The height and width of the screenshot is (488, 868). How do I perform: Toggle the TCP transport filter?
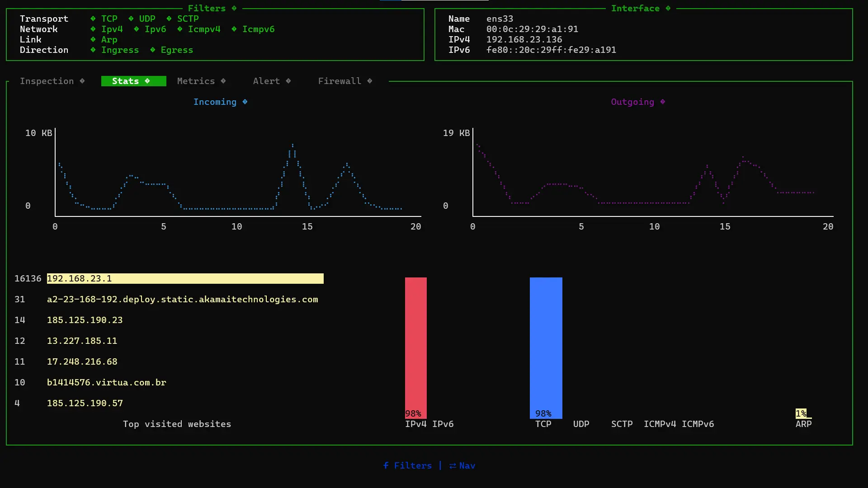[109, 19]
